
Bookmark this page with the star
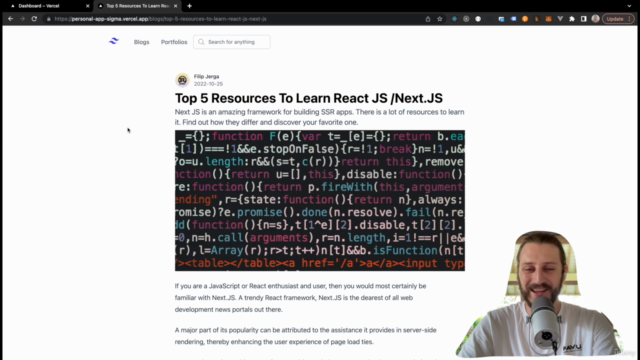click(x=440, y=19)
